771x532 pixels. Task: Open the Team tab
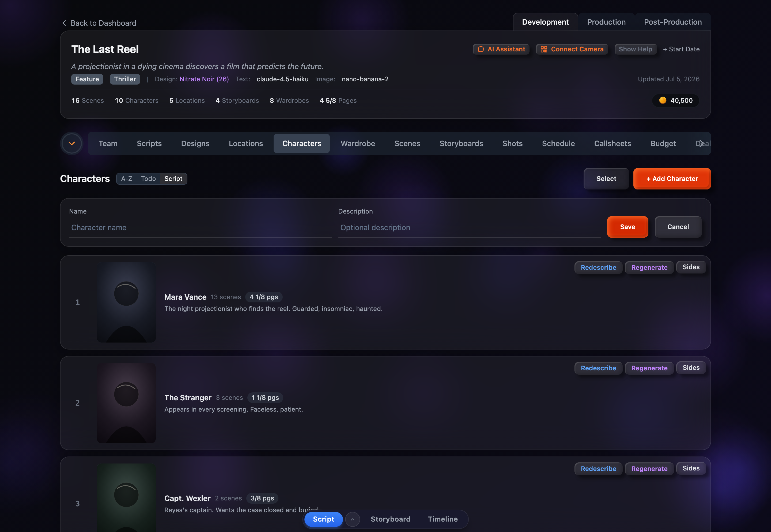(x=108, y=144)
